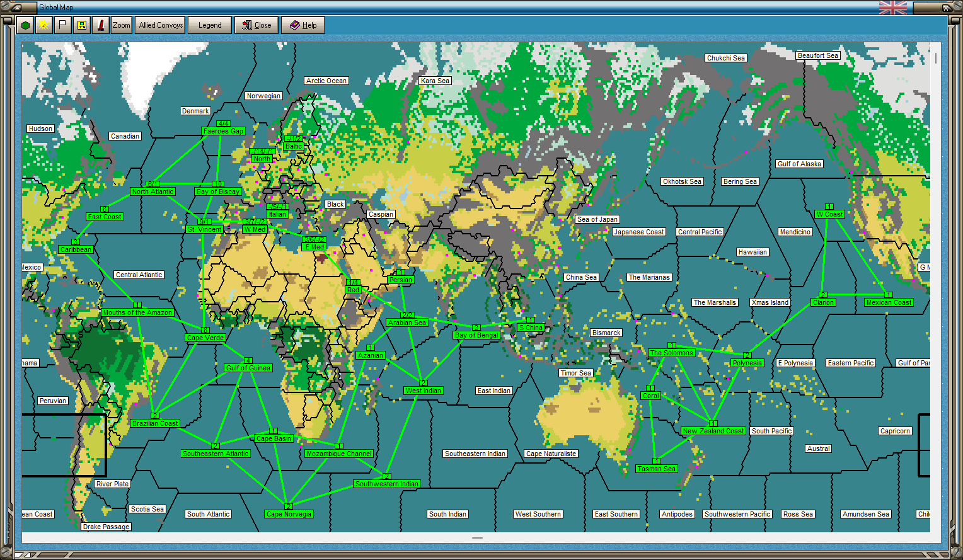
Task: Click the Zoom button
Action: 121,25
